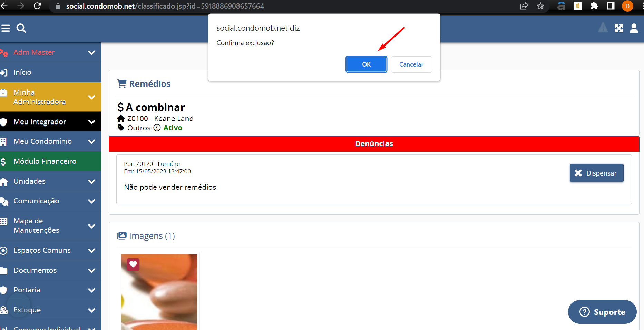The image size is (644, 330).
Task: Expand the Unidades chevron
Action: coord(91,181)
